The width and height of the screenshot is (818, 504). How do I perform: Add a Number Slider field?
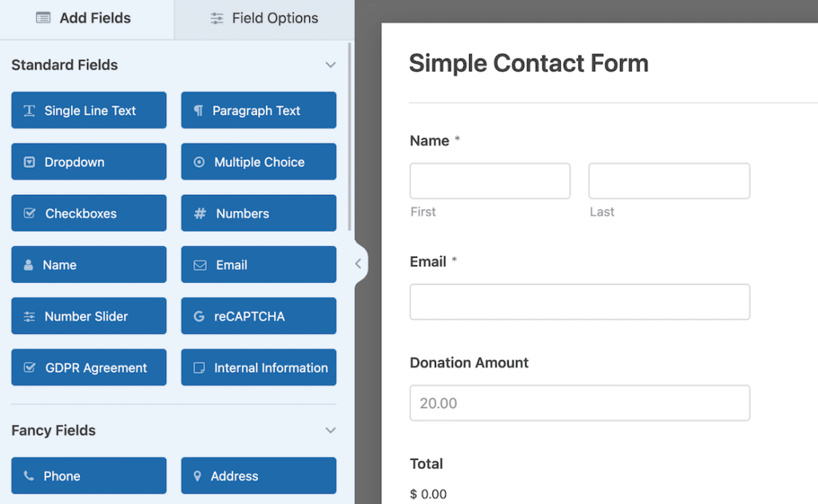click(88, 315)
